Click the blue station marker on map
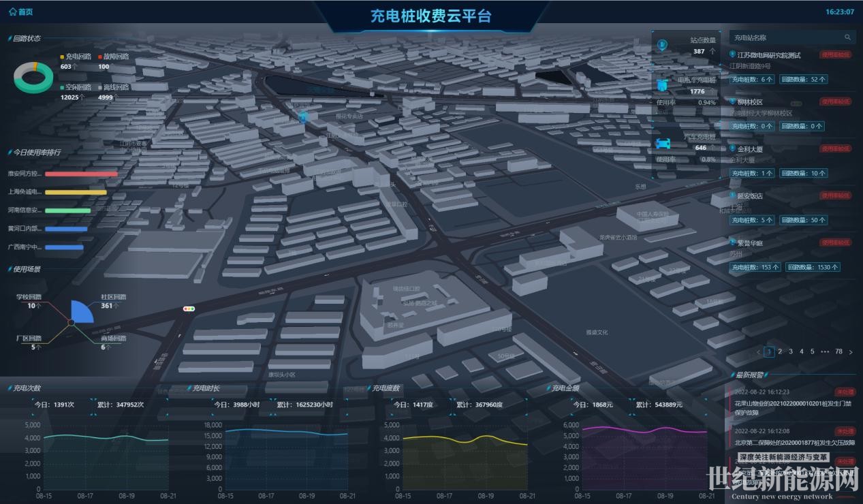 (304, 116)
